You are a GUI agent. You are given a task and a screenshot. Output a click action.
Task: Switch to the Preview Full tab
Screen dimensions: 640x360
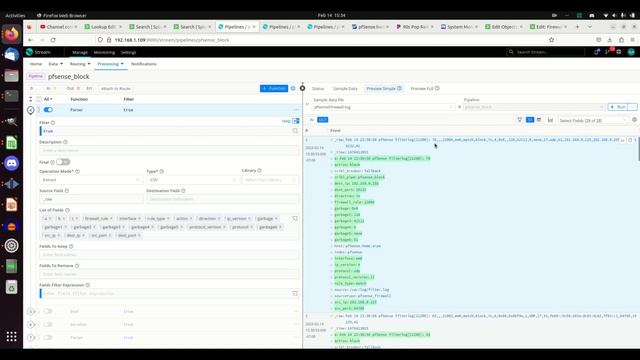[x=425, y=89]
